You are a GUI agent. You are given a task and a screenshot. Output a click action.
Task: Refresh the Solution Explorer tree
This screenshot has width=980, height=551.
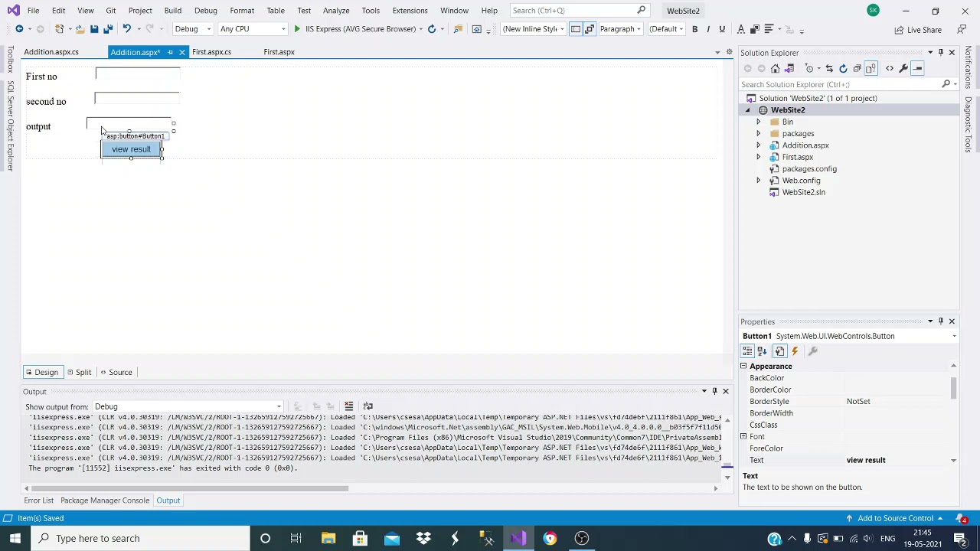click(x=843, y=69)
